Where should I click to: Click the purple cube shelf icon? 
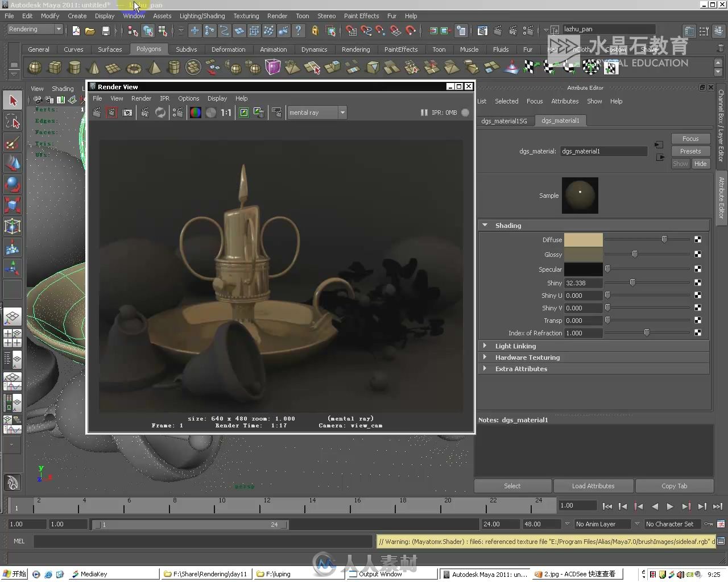coord(273,68)
